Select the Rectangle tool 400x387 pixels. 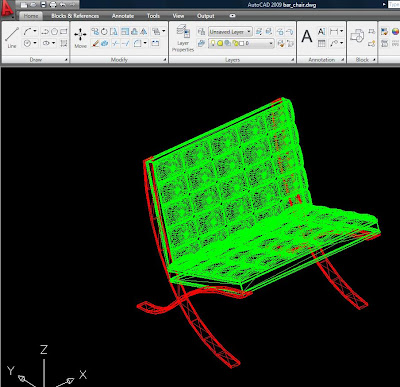63,32
